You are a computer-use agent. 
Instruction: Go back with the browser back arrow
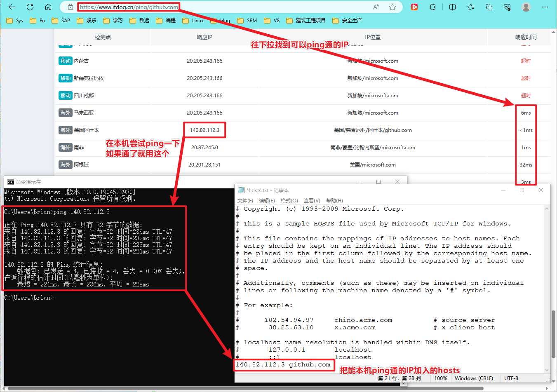pyautogui.click(x=12, y=7)
